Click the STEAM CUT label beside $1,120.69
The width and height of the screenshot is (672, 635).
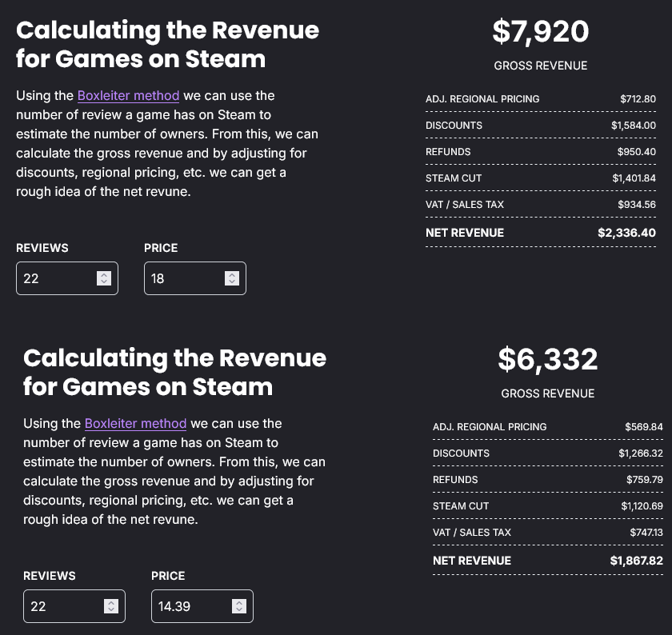click(461, 506)
